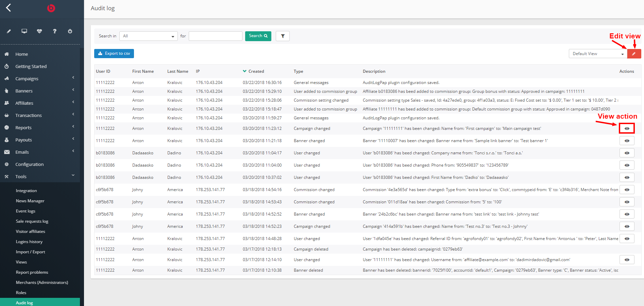Viewport: 644px width, 306px height.
Task: Expand the Emails submenu chevron
Action: click(73, 151)
